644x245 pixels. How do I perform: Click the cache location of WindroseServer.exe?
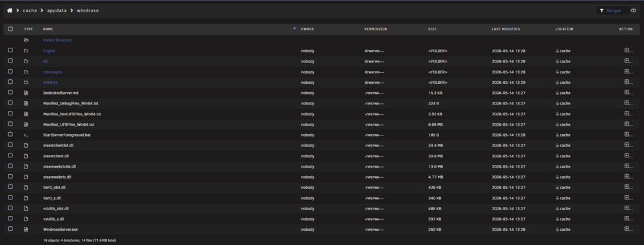pyautogui.click(x=563, y=230)
